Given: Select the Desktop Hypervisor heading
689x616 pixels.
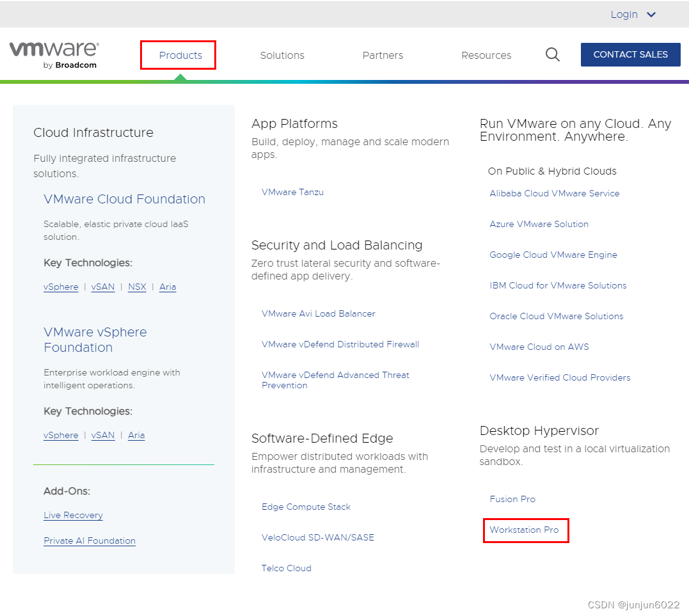Looking at the screenshot, I should click(x=539, y=431).
